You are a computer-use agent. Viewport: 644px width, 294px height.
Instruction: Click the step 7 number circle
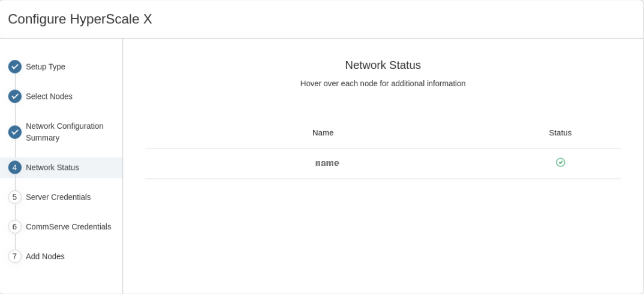click(15, 256)
